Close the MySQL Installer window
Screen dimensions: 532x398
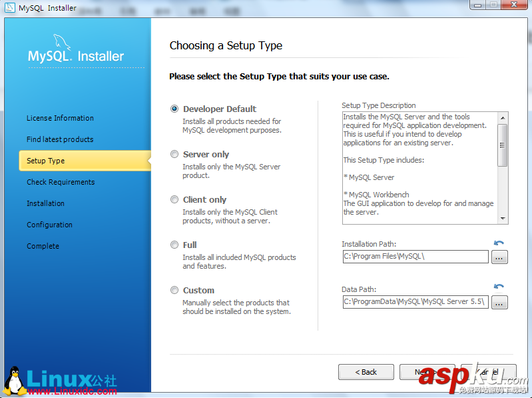(515, 5)
